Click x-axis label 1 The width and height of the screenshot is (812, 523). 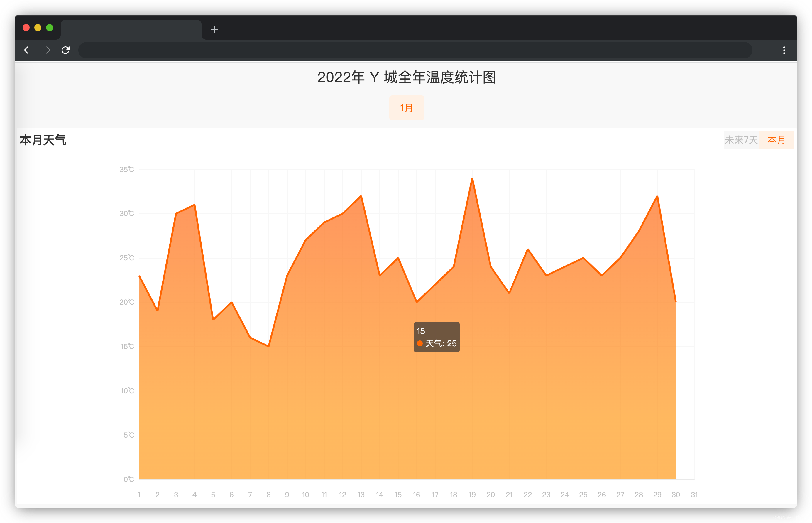tap(139, 495)
